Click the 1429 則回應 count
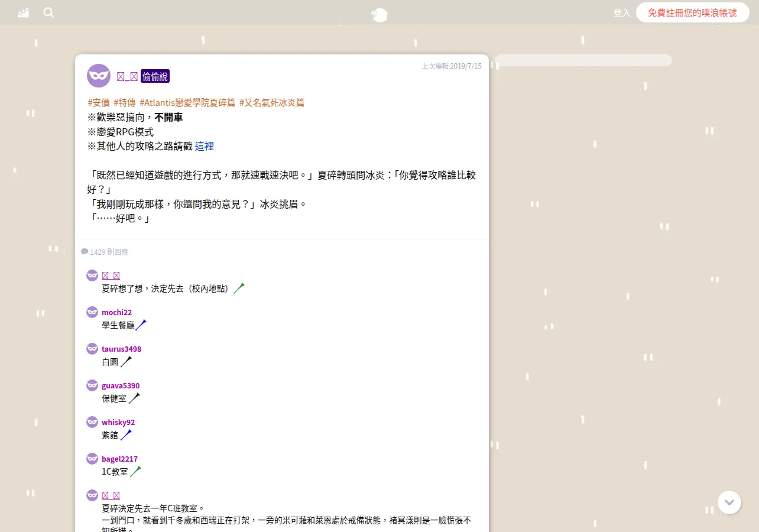This screenshot has width=759, height=532. (109, 252)
